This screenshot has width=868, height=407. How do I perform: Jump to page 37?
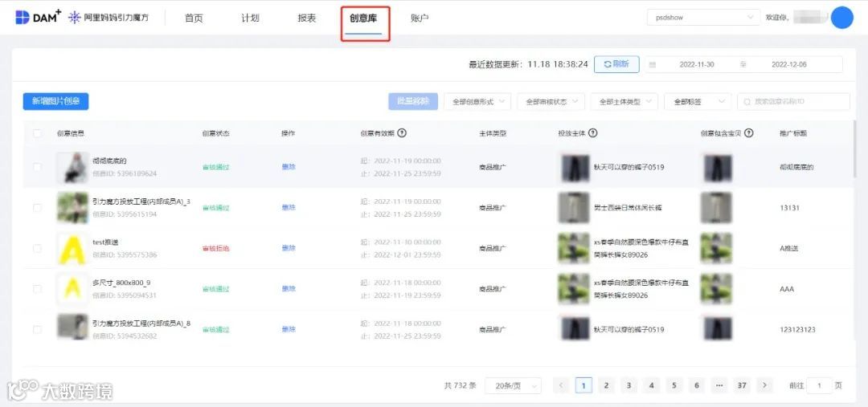pyautogui.click(x=742, y=385)
